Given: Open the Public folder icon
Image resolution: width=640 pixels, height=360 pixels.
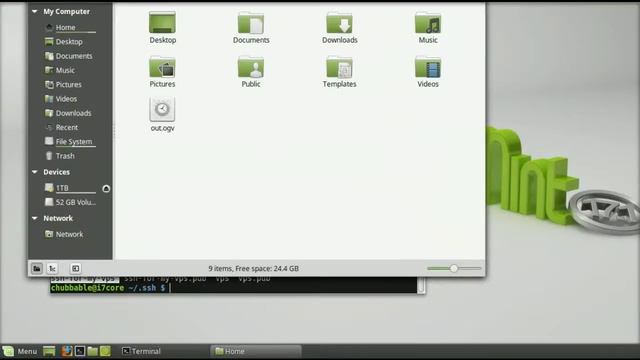Looking at the screenshot, I should [x=251, y=67].
